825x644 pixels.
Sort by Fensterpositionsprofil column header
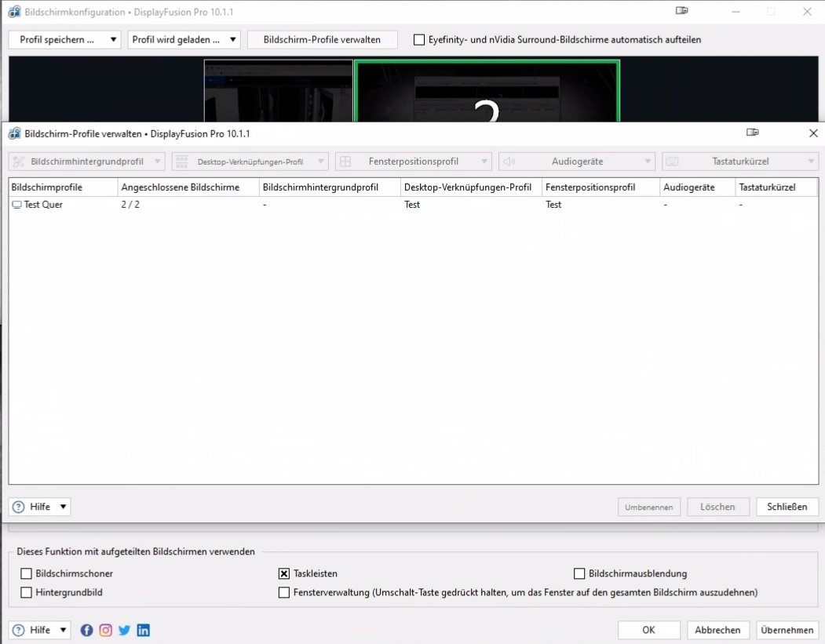(x=600, y=187)
